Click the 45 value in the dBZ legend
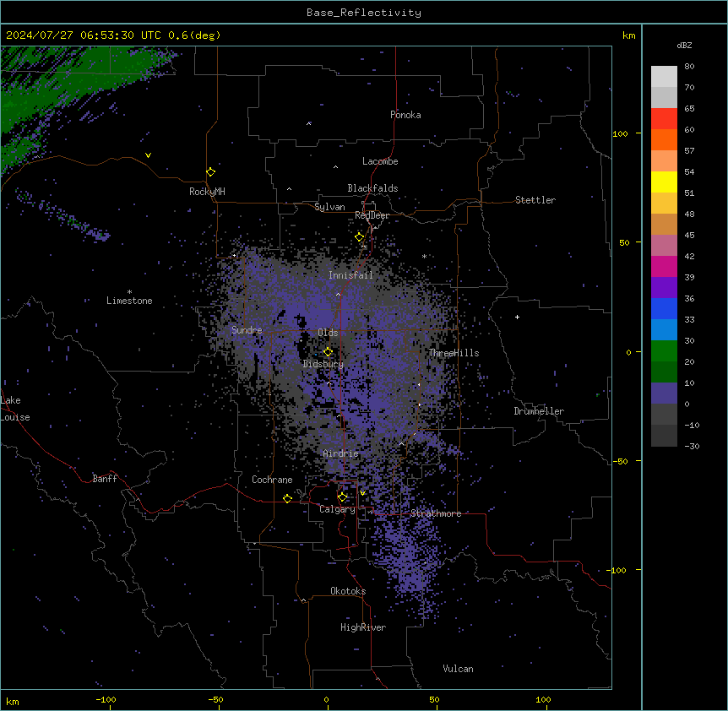This screenshot has width=728, height=711. [x=689, y=236]
